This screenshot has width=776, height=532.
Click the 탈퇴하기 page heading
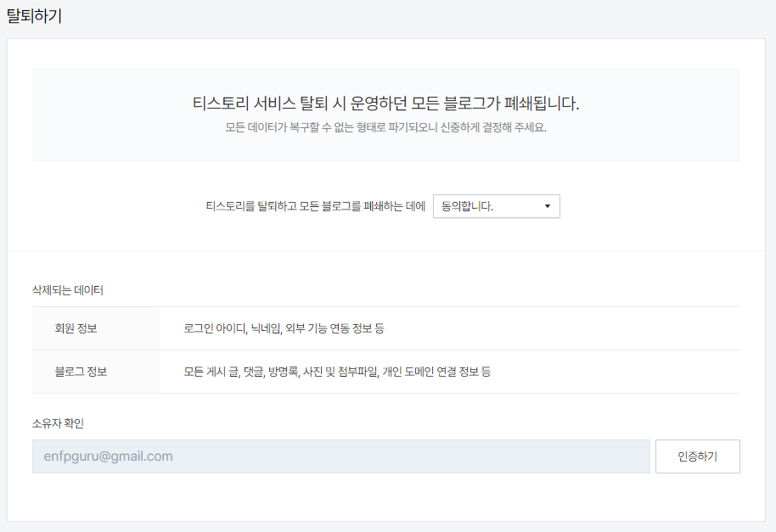click(x=34, y=16)
